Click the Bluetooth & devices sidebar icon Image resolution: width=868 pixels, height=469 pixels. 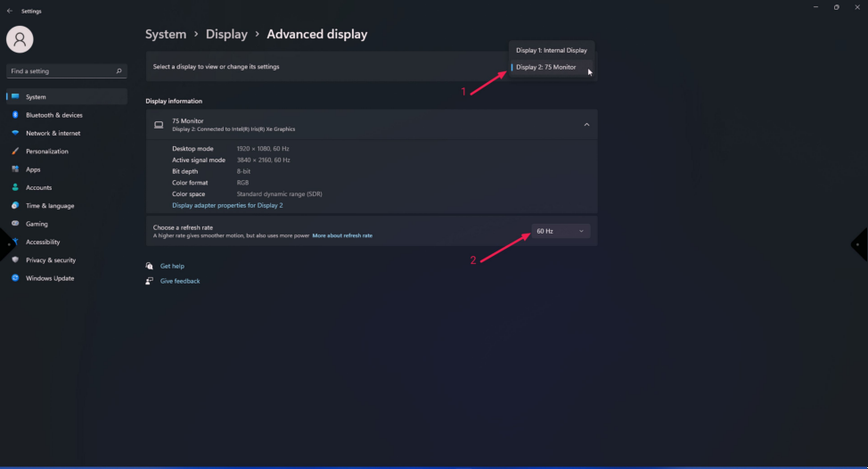pos(15,115)
